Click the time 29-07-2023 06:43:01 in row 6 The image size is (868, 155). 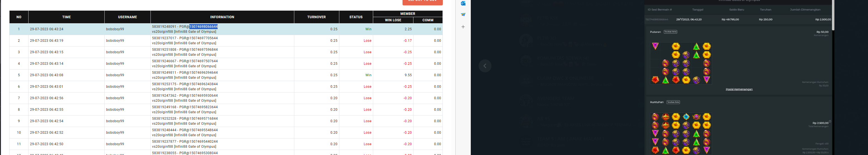(46, 86)
